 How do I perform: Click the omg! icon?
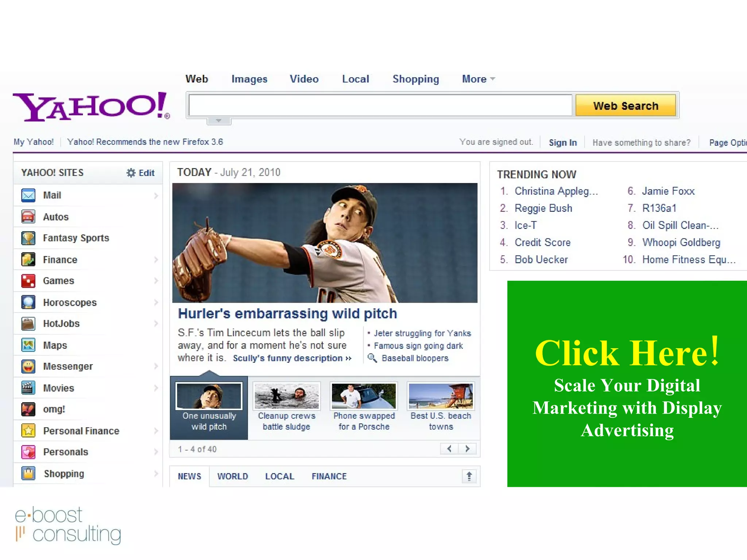point(28,409)
